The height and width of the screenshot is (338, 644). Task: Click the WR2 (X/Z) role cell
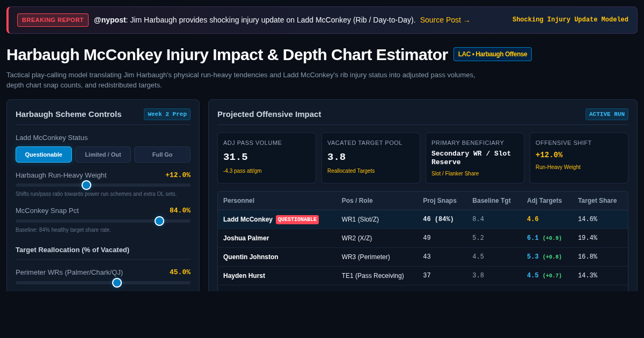click(357, 238)
